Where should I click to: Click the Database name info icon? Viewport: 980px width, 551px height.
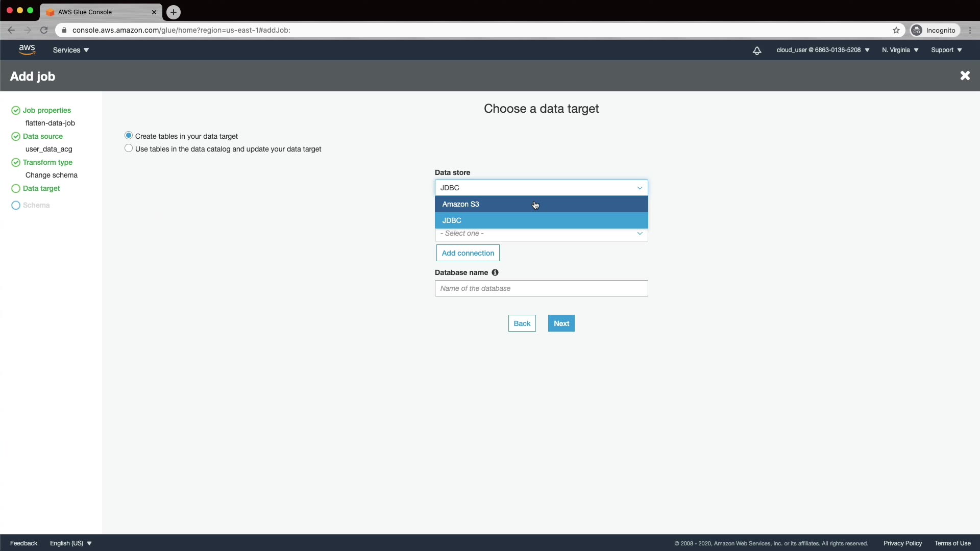tap(495, 272)
